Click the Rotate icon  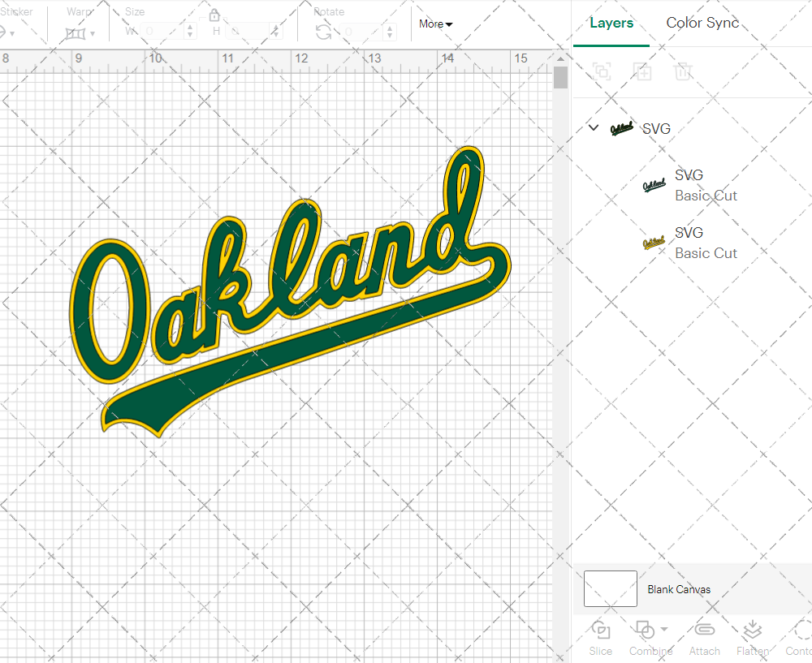323,32
